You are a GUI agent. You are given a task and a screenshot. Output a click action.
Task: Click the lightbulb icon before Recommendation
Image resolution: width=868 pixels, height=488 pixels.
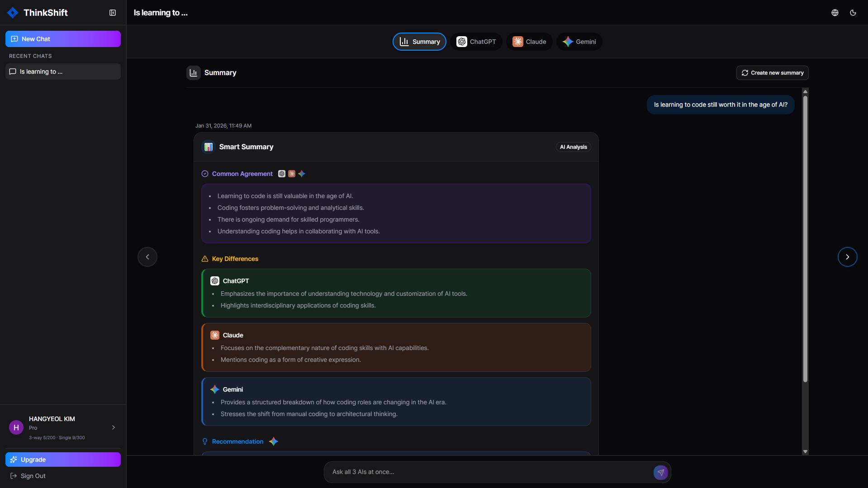click(x=204, y=441)
